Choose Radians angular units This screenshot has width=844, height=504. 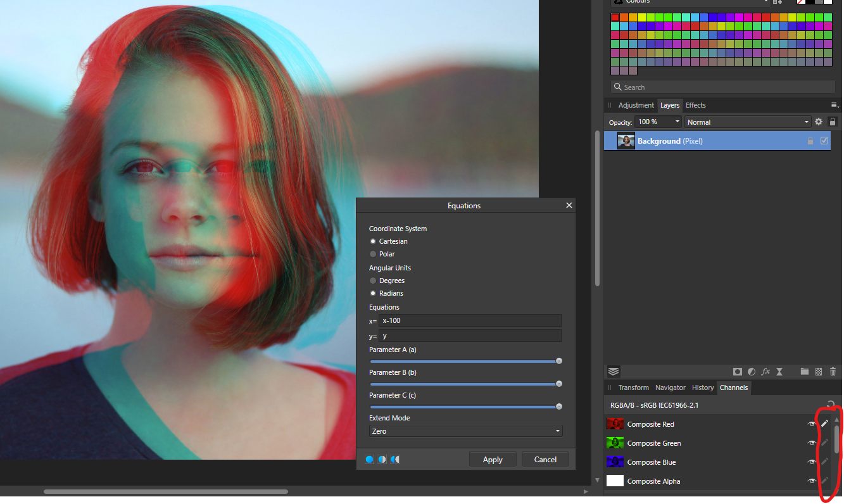click(x=373, y=293)
